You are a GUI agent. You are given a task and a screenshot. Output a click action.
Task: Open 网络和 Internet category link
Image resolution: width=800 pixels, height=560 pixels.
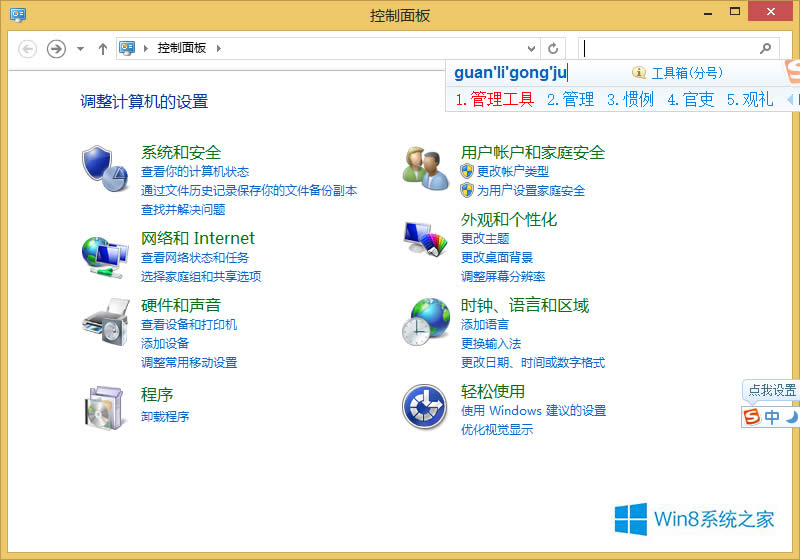point(197,238)
